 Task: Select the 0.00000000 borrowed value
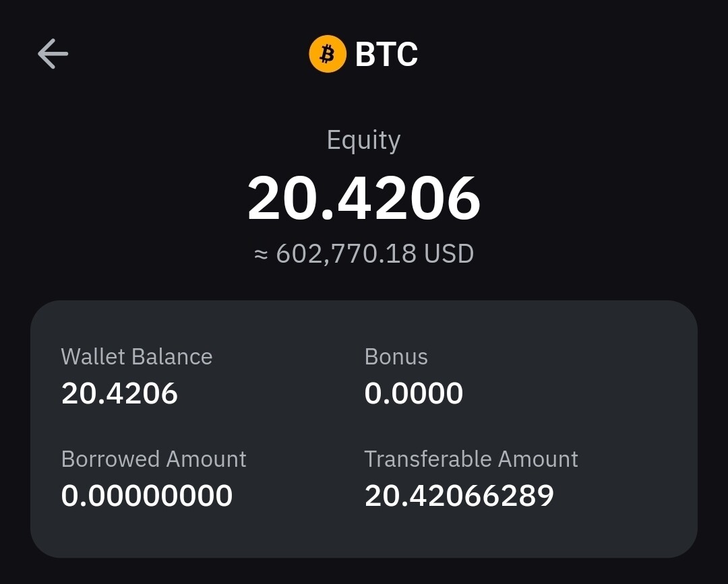coord(146,496)
